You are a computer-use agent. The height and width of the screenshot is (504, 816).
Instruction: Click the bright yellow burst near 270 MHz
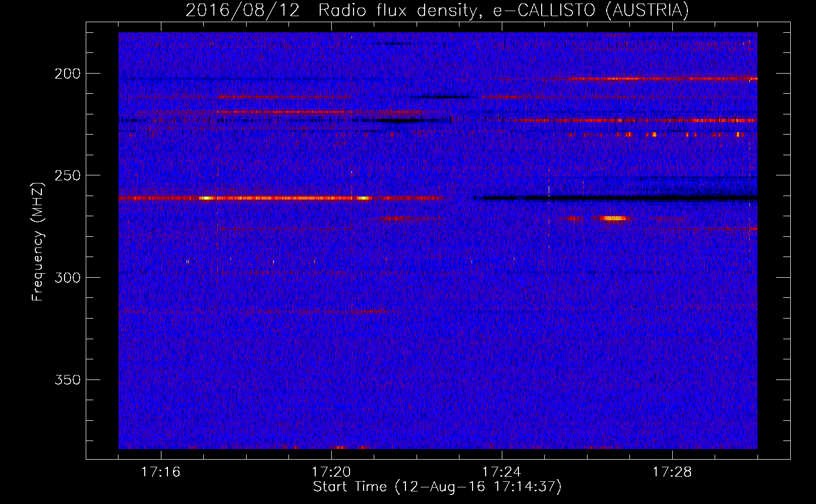pos(614,218)
